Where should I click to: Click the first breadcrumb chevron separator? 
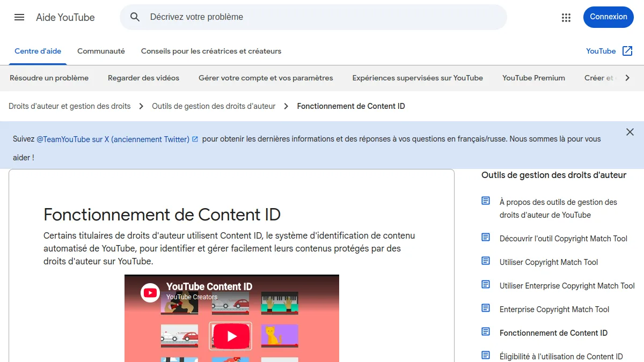141,106
